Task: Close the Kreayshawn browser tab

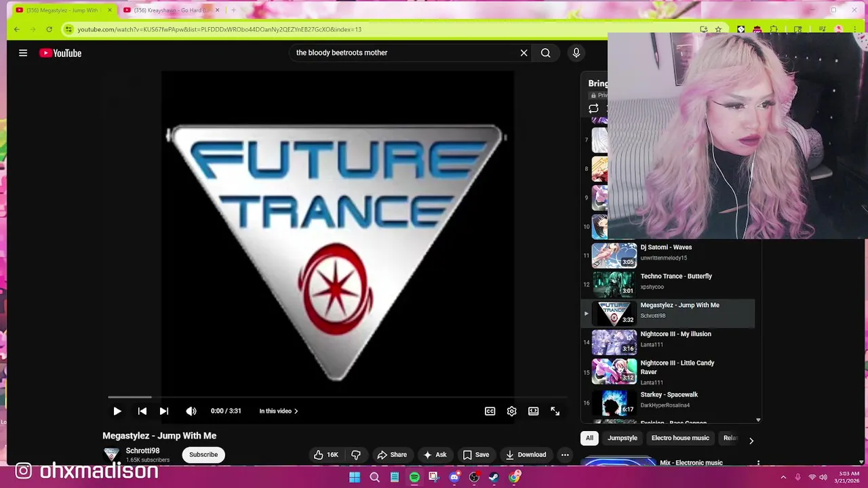Action: pyautogui.click(x=217, y=10)
